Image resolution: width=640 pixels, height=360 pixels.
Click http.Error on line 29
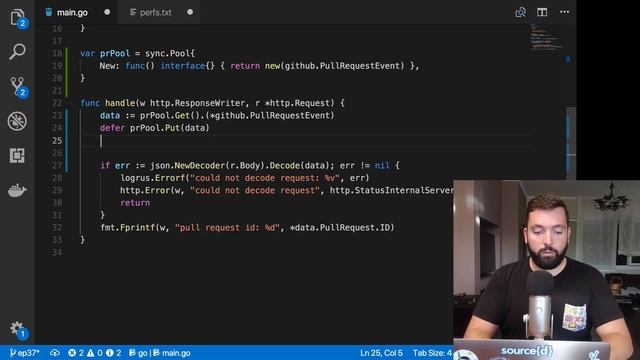145,191
